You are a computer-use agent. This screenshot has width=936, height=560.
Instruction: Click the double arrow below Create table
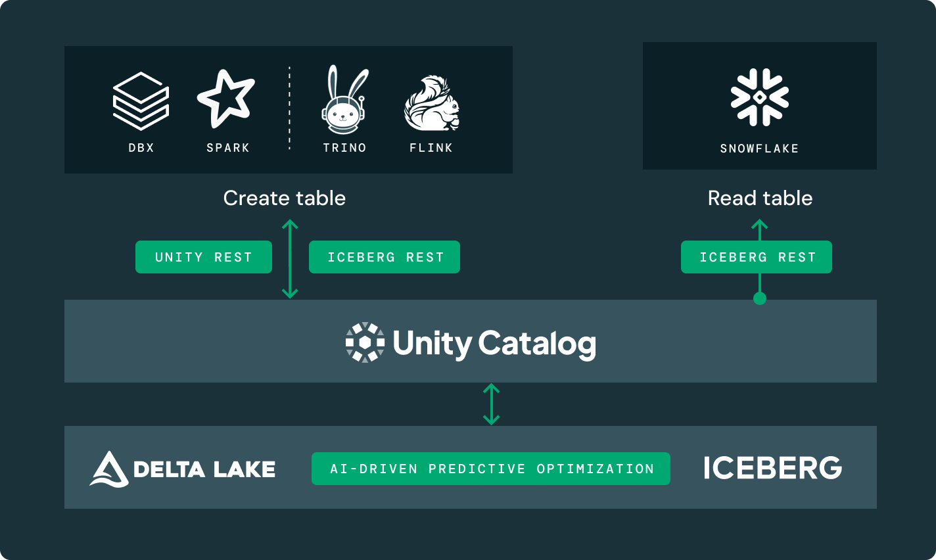click(x=290, y=259)
